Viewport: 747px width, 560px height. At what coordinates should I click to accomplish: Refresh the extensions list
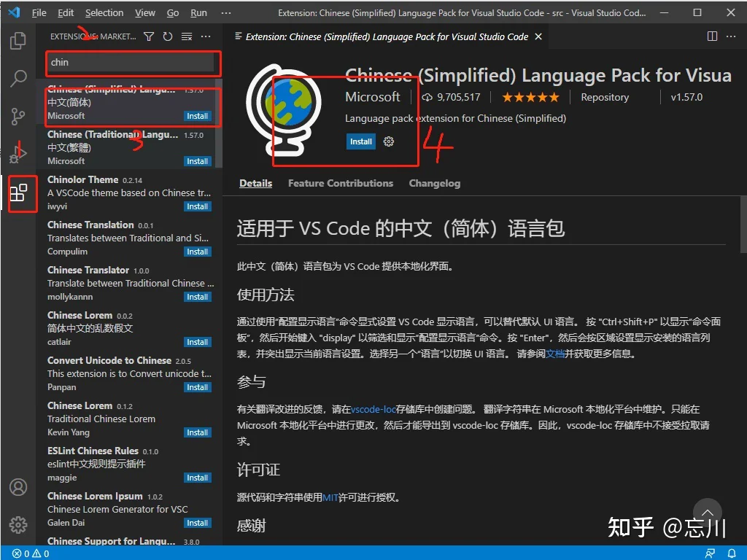pos(168,36)
